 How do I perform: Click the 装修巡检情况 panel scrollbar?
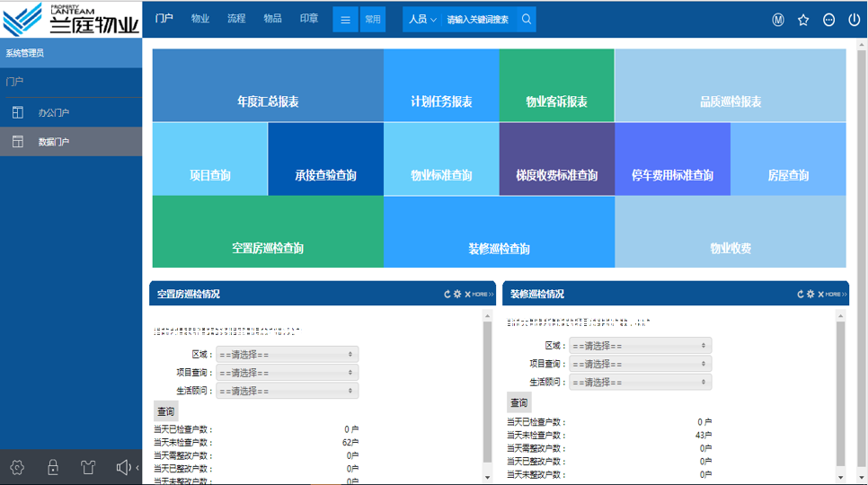[x=840, y=395]
